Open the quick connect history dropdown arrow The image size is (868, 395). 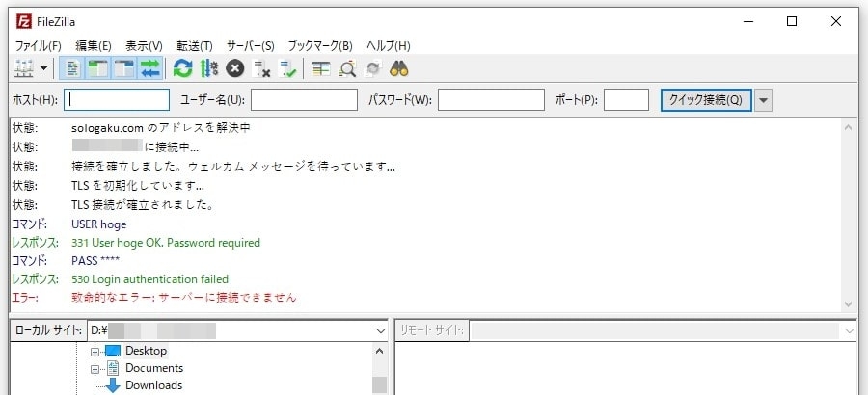(x=764, y=100)
